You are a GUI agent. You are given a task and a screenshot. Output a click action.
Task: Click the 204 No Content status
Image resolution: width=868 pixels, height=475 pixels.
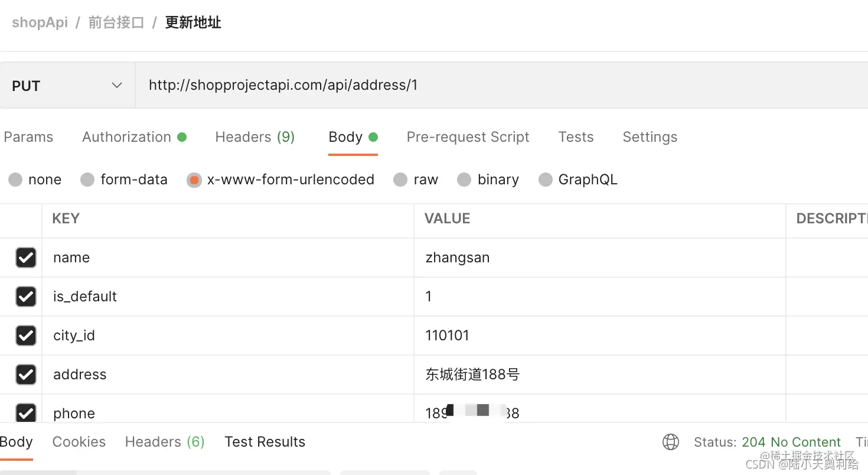click(x=791, y=442)
